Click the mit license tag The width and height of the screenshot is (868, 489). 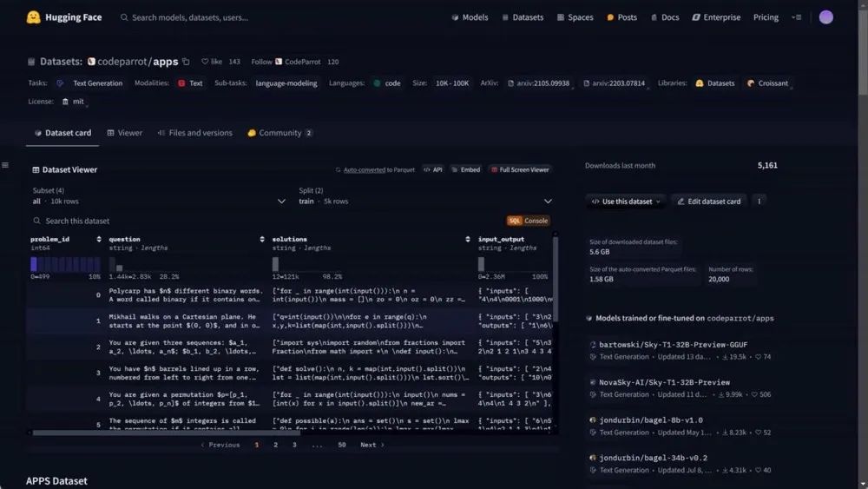73,102
